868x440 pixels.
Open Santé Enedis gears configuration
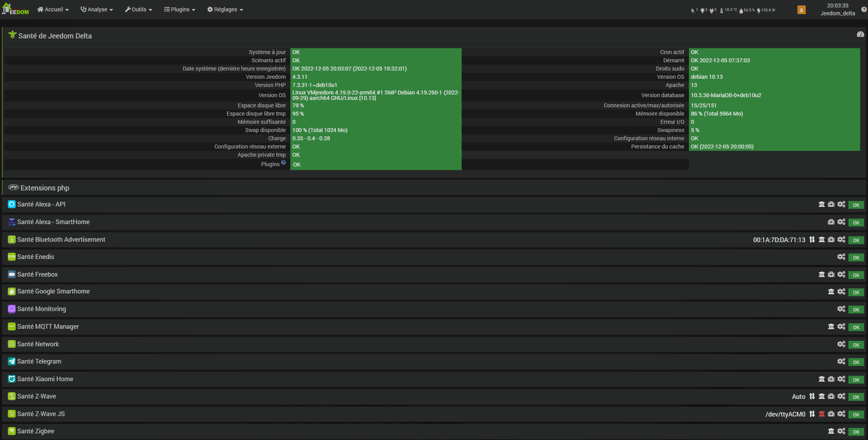click(x=841, y=257)
